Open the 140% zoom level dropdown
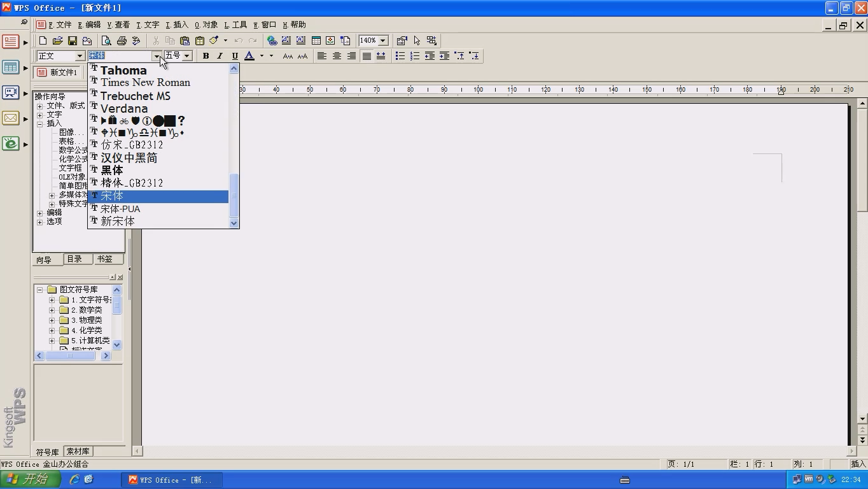The image size is (868, 489). [383, 41]
